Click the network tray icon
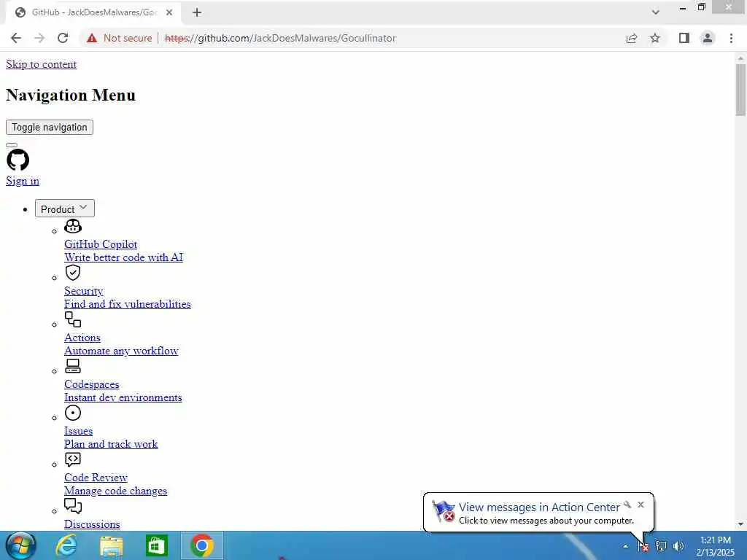Image resolution: width=747 pixels, height=560 pixels. tap(661, 546)
